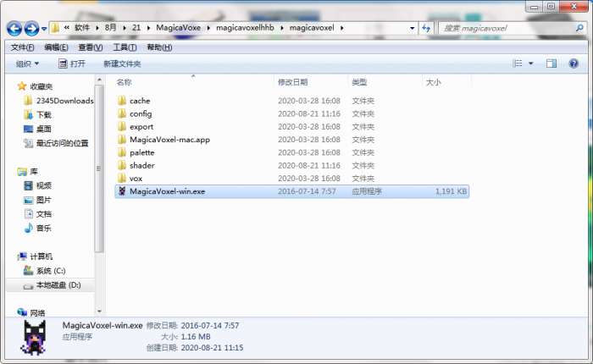
Task: Sort by the 大小 column header
Action: pyautogui.click(x=434, y=82)
